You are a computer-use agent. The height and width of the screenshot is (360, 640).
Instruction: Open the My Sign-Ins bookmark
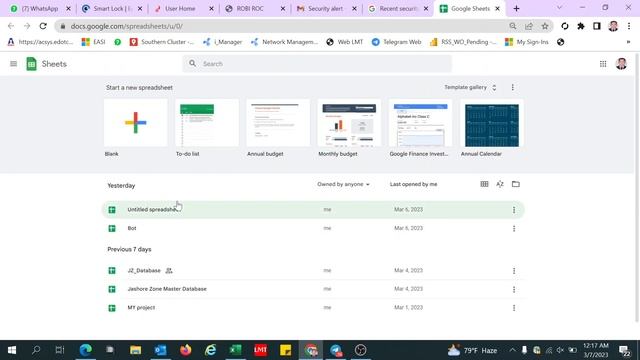point(527,42)
